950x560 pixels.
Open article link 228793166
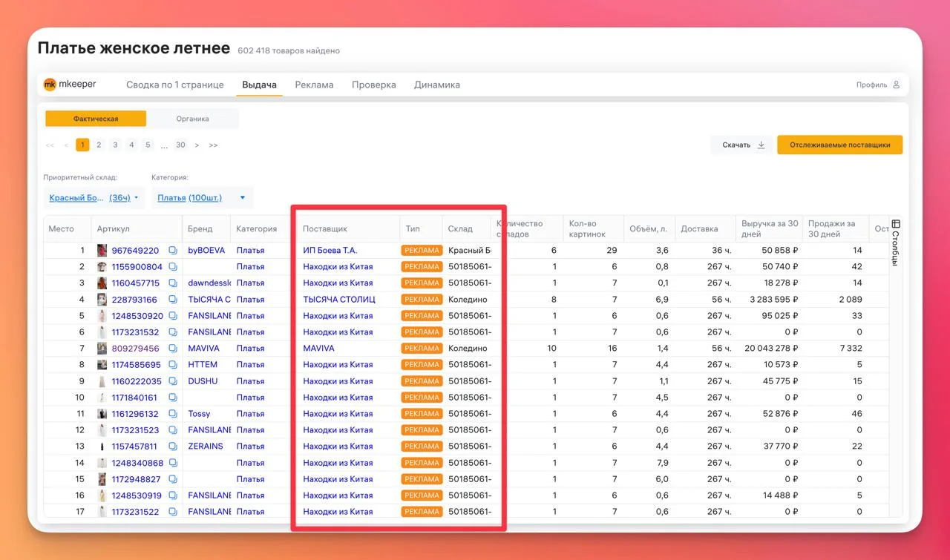(134, 300)
